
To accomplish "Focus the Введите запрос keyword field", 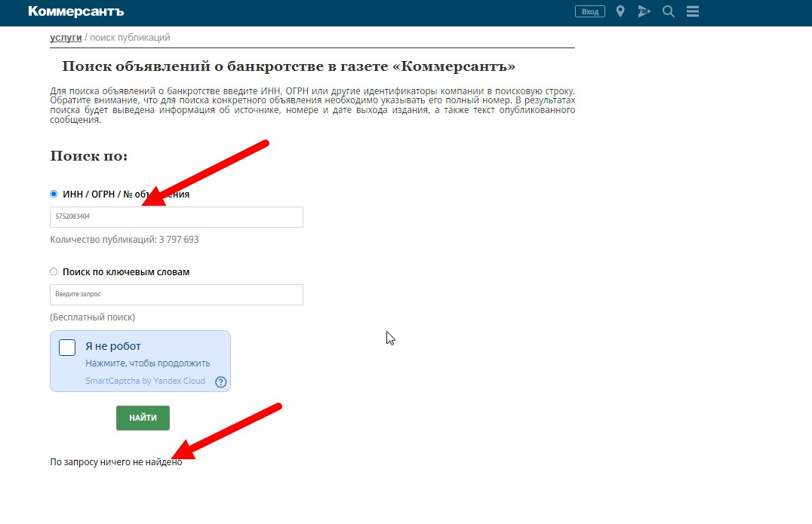I will pos(176,294).
